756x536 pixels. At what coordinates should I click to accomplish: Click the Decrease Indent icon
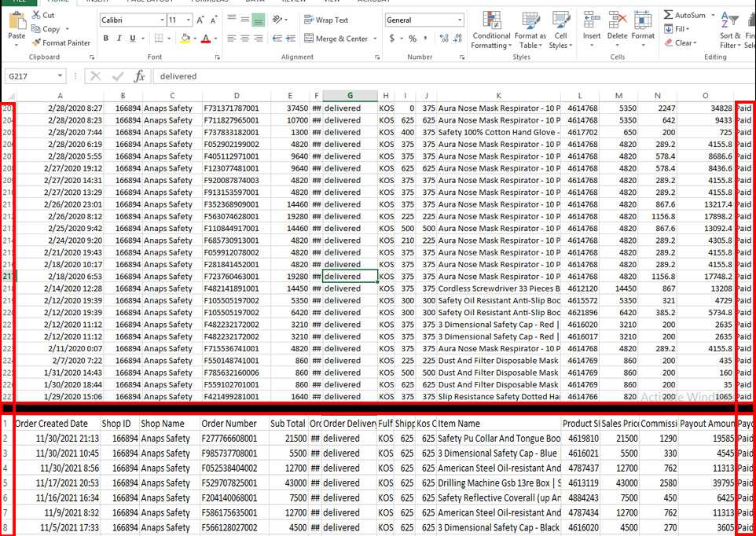[x=277, y=39]
